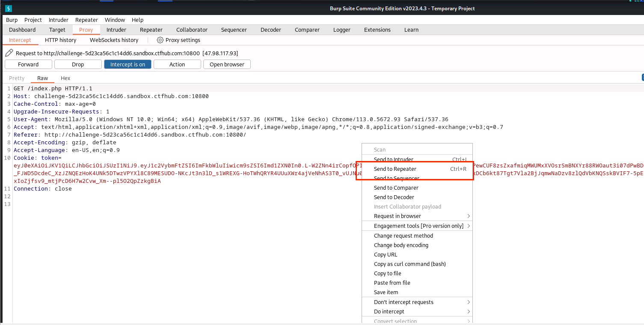The height and width of the screenshot is (325, 644).
Task: Open the Logger tab
Action: point(342,30)
